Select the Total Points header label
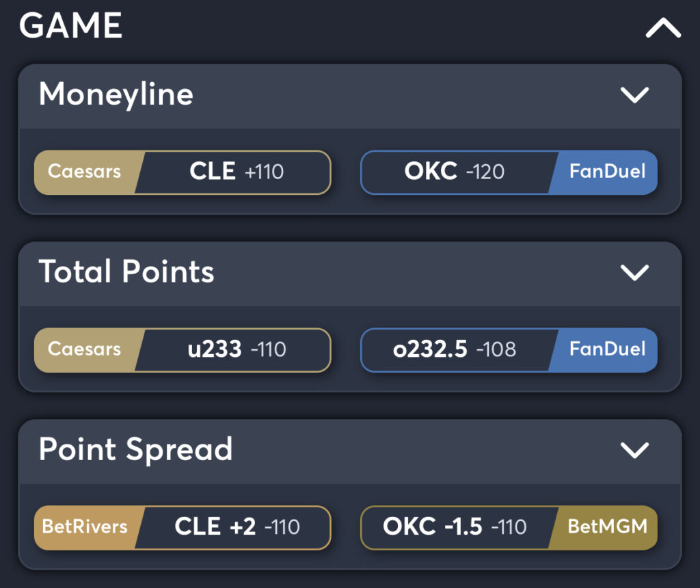The width and height of the screenshot is (700, 588). point(127,273)
